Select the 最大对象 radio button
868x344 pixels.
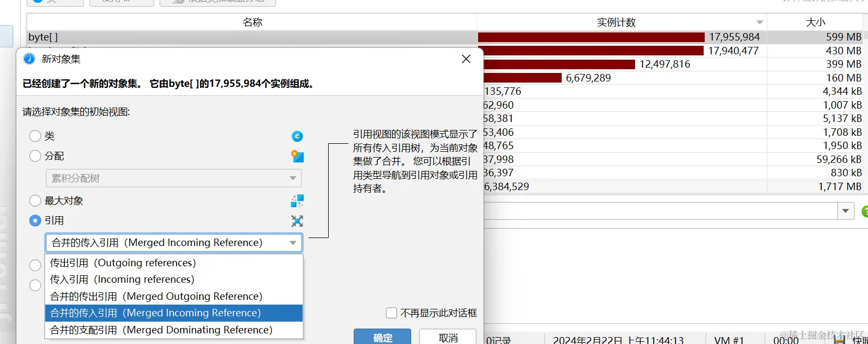click(x=35, y=201)
